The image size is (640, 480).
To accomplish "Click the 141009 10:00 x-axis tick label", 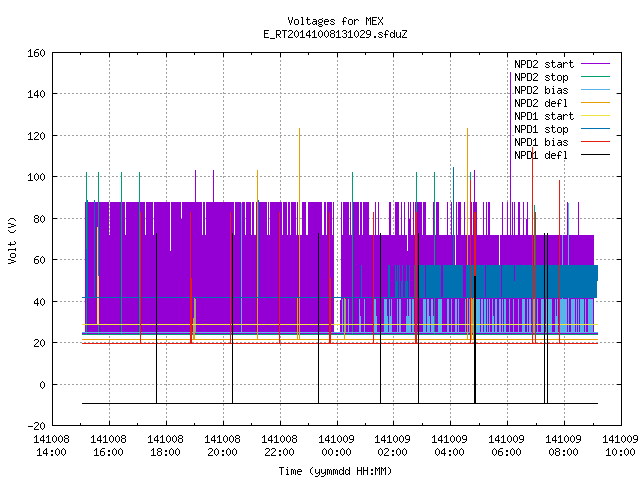I will (x=620, y=446).
